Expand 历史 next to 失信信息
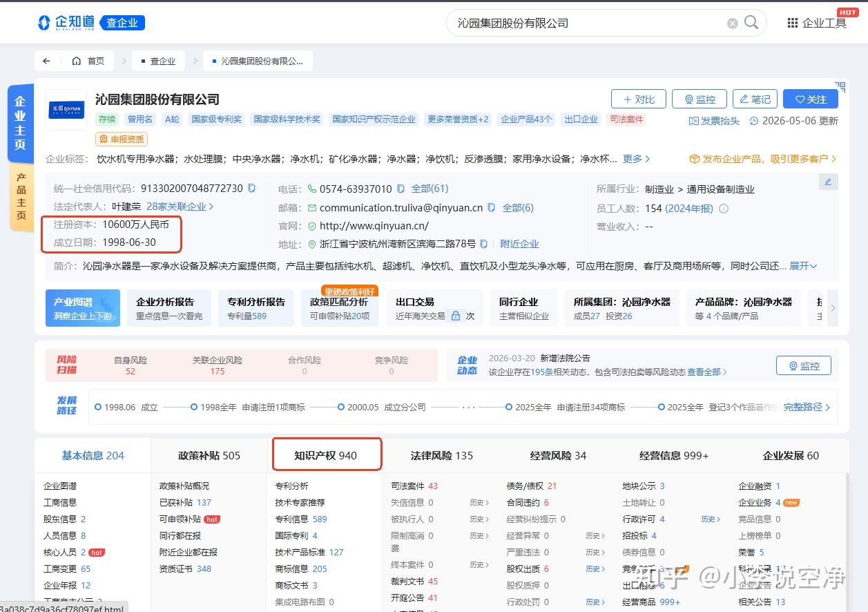 pyautogui.click(x=479, y=502)
